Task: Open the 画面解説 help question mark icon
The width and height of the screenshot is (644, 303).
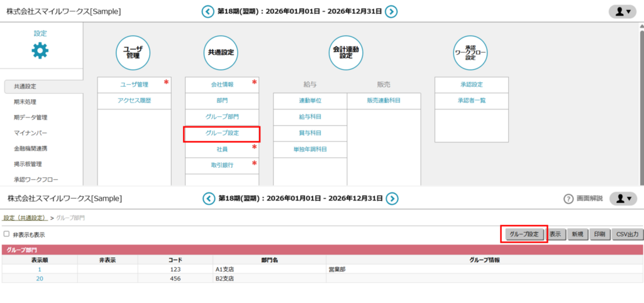Action: coord(568,199)
